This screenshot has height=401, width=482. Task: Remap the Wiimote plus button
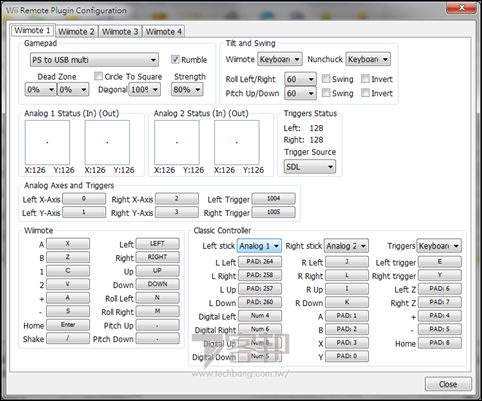tap(68, 298)
